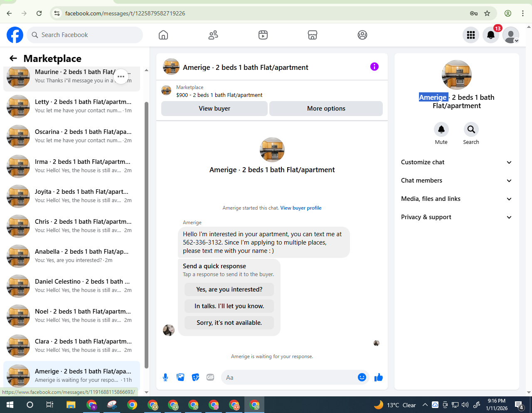This screenshot has height=413, width=532.
Task: Open Facebook Home feed icon
Action: pos(163,35)
